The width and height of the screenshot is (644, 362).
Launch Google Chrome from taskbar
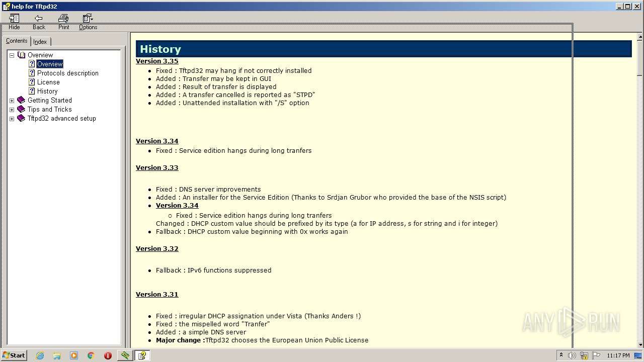pos(91,355)
